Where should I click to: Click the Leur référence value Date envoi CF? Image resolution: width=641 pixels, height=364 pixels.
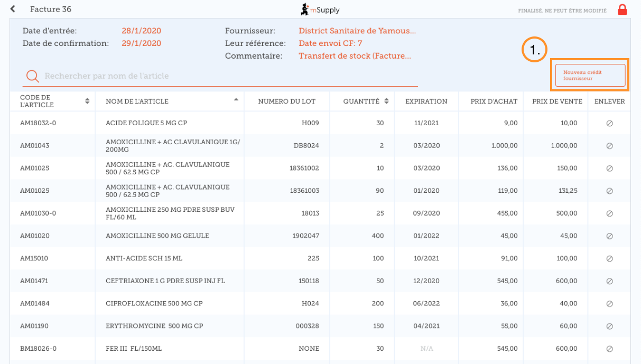point(330,43)
